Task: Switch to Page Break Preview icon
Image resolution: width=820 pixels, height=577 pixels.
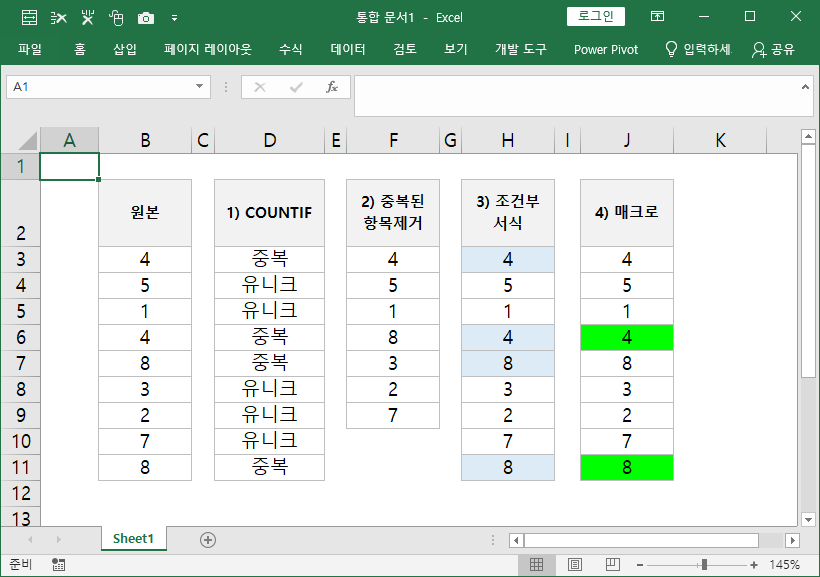Action: click(612, 565)
